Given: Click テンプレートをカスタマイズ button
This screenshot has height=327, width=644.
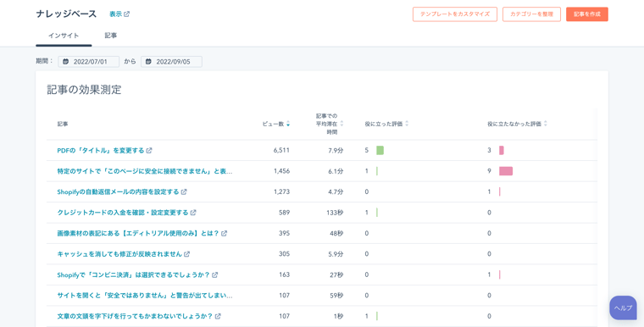Looking at the screenshot, I should (x=455, y=14).
